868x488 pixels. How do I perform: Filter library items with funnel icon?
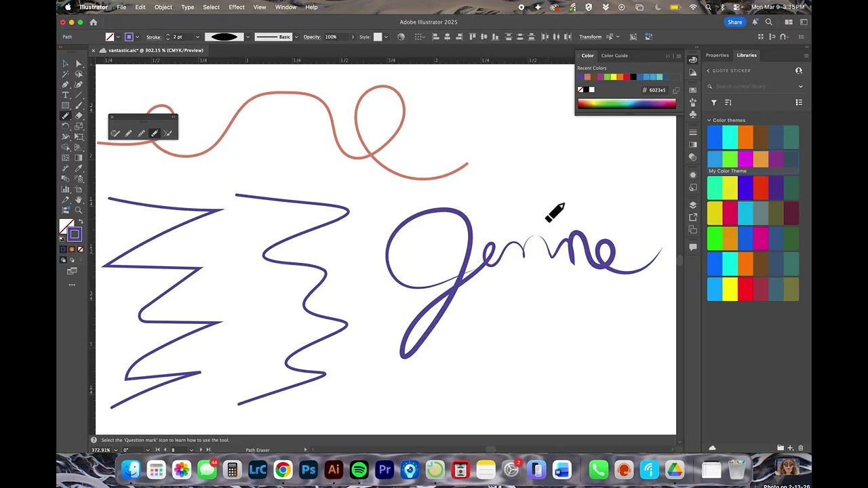(x=713, y=102)
